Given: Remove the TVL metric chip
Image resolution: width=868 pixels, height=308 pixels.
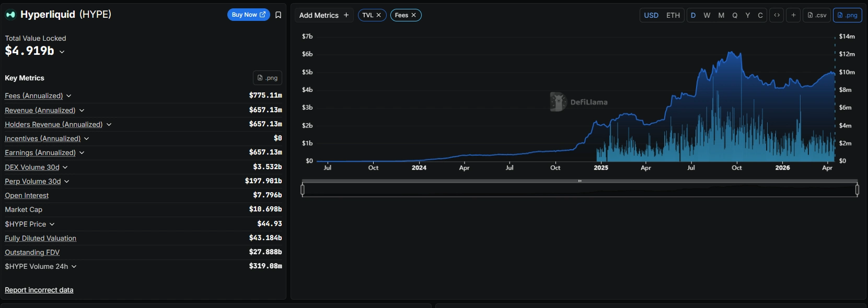Looking at the screenshot, I should coord(379,15).
